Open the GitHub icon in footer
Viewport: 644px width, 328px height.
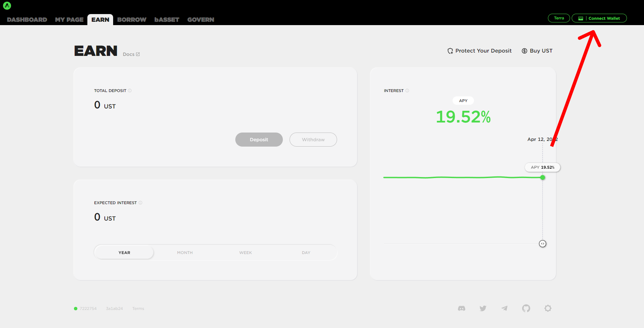coord(526,308)
